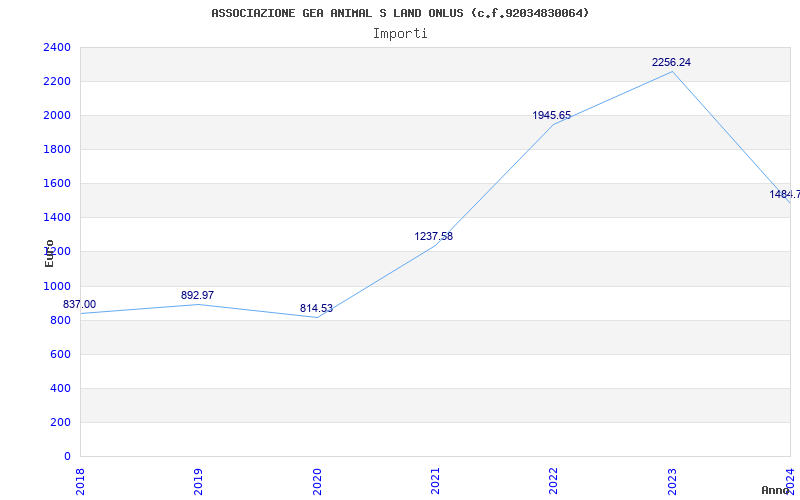This screenshot has height=500, width=800.
Task: Click the Euro y-axis title
Action: tap(49, 253)
